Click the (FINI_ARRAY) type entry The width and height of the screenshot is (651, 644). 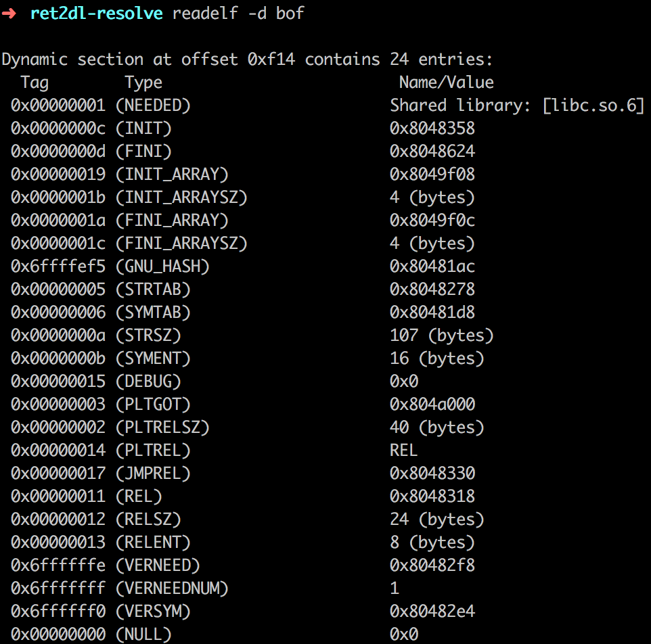[x=172, y=221]
